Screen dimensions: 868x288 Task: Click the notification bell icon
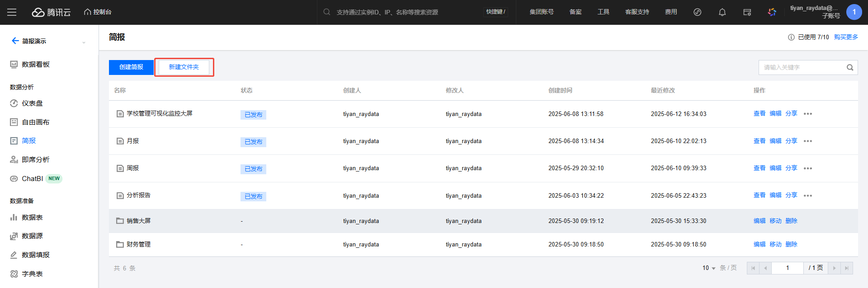(x=722, y=12)
